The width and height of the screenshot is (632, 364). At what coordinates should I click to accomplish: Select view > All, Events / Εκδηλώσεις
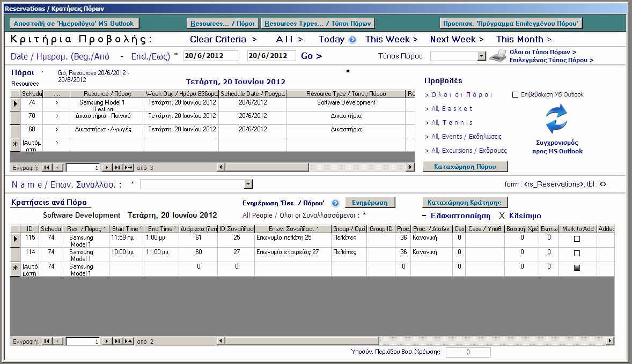(x=463, y=137)
